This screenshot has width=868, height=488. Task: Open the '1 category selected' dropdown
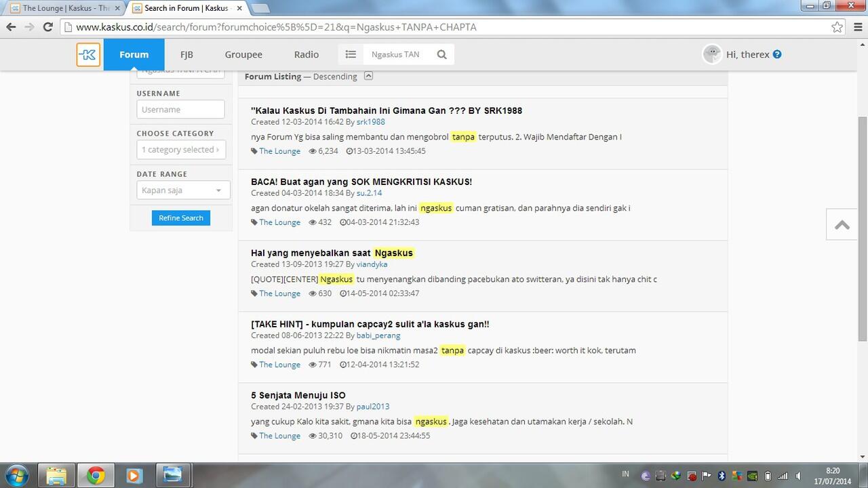180,150
